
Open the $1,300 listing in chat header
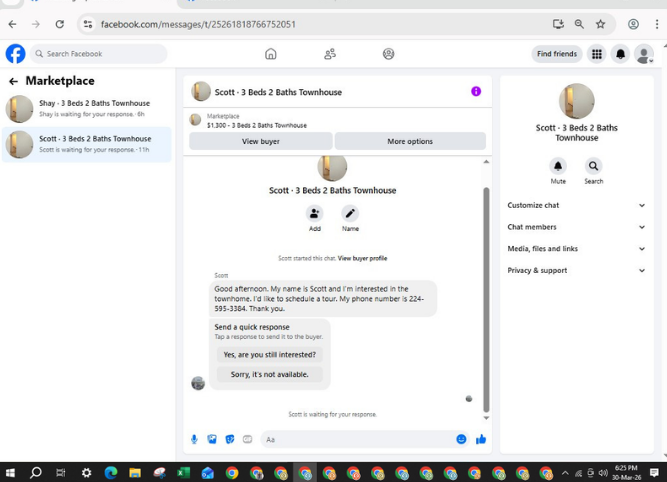click(x=257, y=125)
